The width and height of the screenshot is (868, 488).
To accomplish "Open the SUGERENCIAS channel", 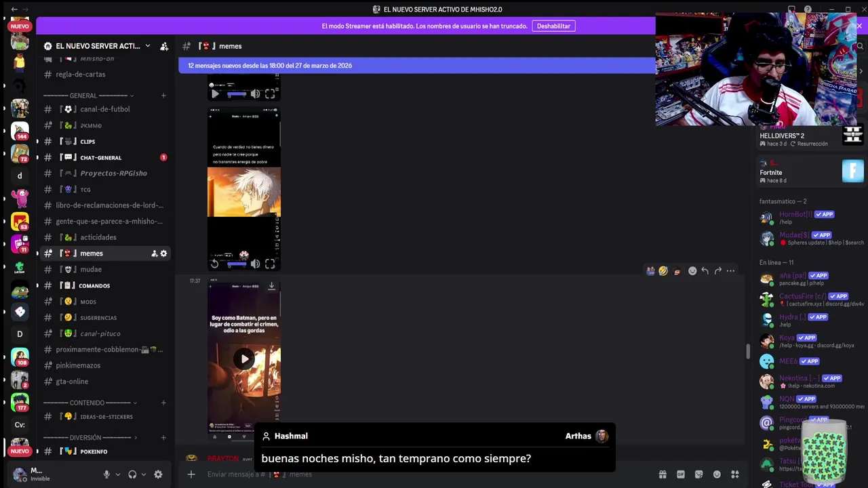I will coord(104,318).
